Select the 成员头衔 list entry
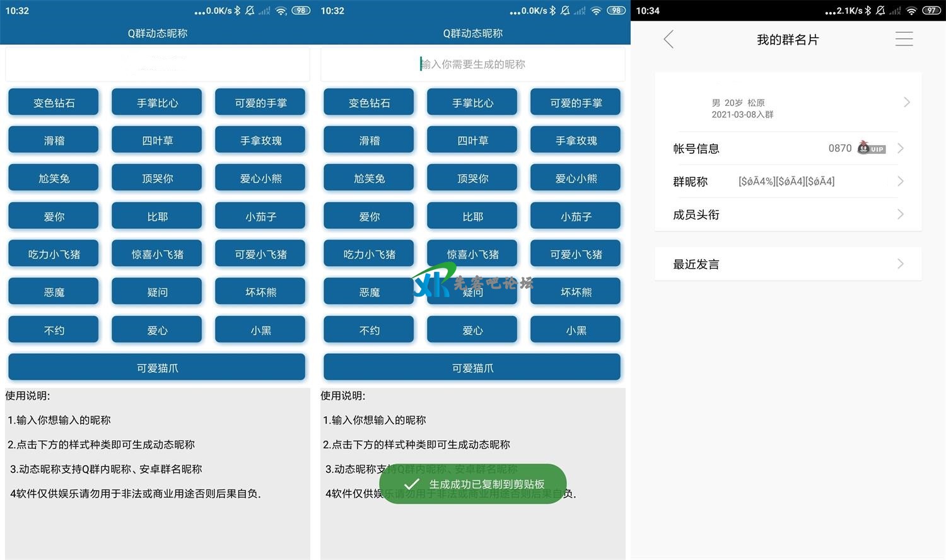This screenshot has width=946, height=560. (x=696, y=214)
